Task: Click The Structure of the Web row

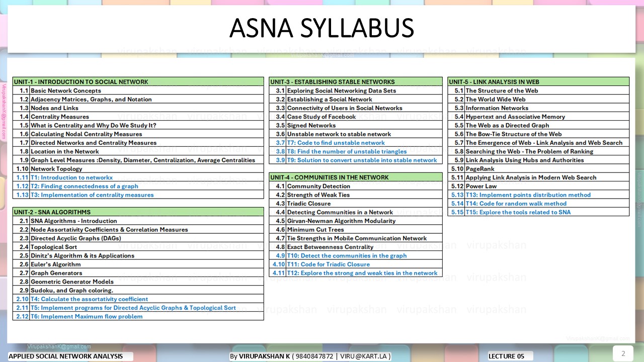Action: [x=538, y=90]
